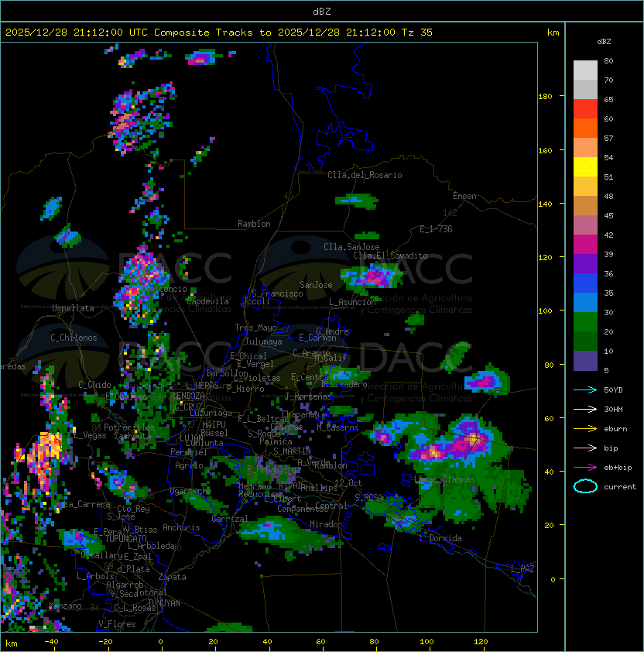
Task: Click the 'L_PAZ' label at right edge
Action: click(522, 569)
